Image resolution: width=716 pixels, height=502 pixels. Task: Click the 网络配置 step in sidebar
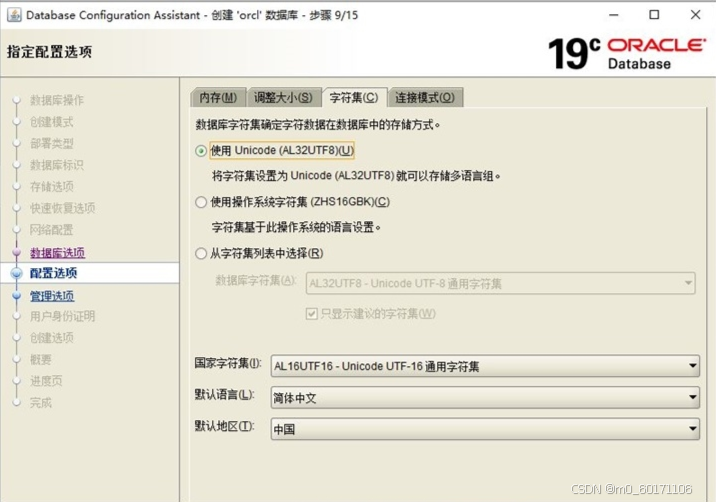click(x=52, y=230)
